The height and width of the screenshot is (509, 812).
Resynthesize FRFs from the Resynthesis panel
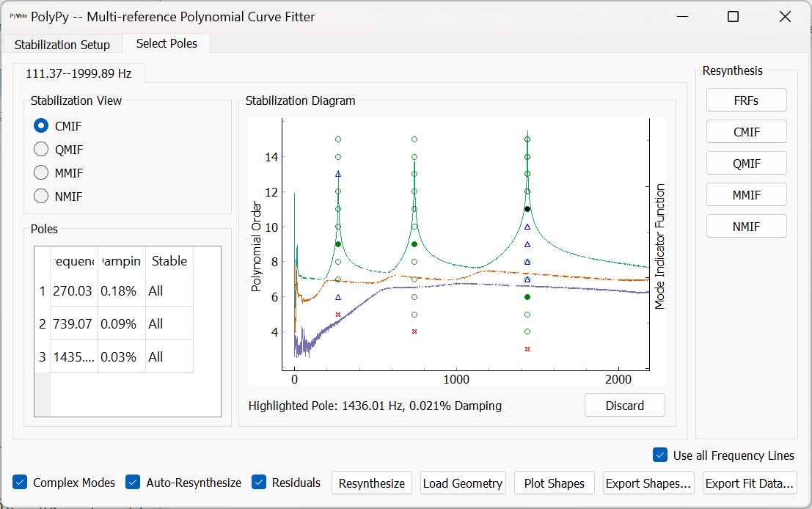point(746,100)
